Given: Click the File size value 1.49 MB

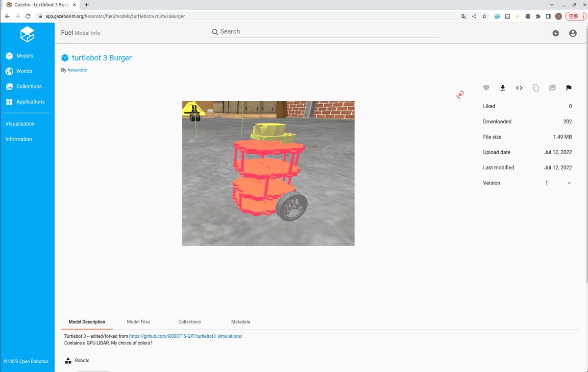Looking at the screenshot, I should coord(563,137).
